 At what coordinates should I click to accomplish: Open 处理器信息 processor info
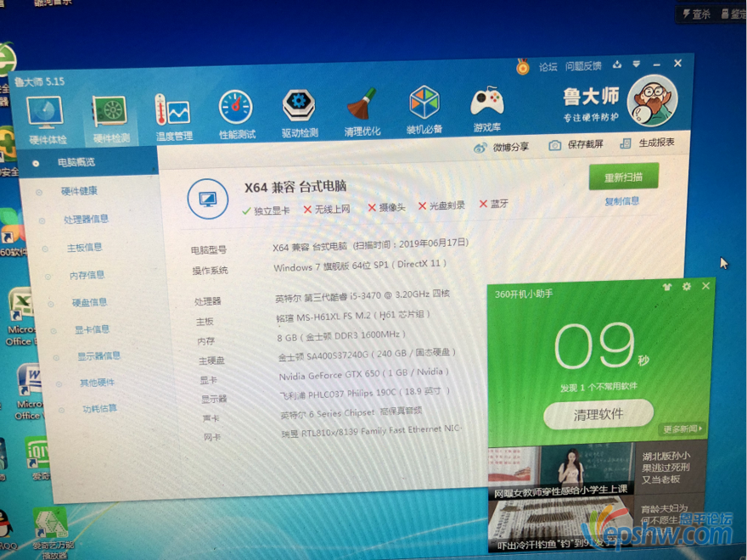click(x=87, y=219)
